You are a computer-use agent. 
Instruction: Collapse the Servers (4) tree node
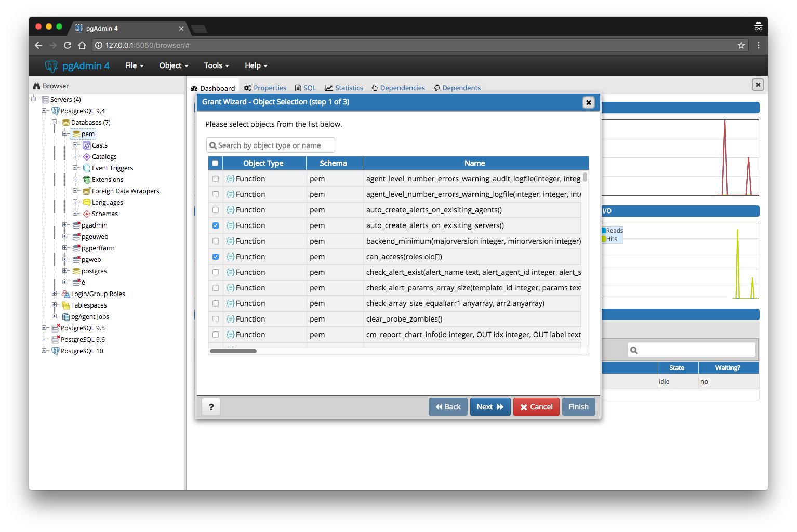click(x=34, y=99)
